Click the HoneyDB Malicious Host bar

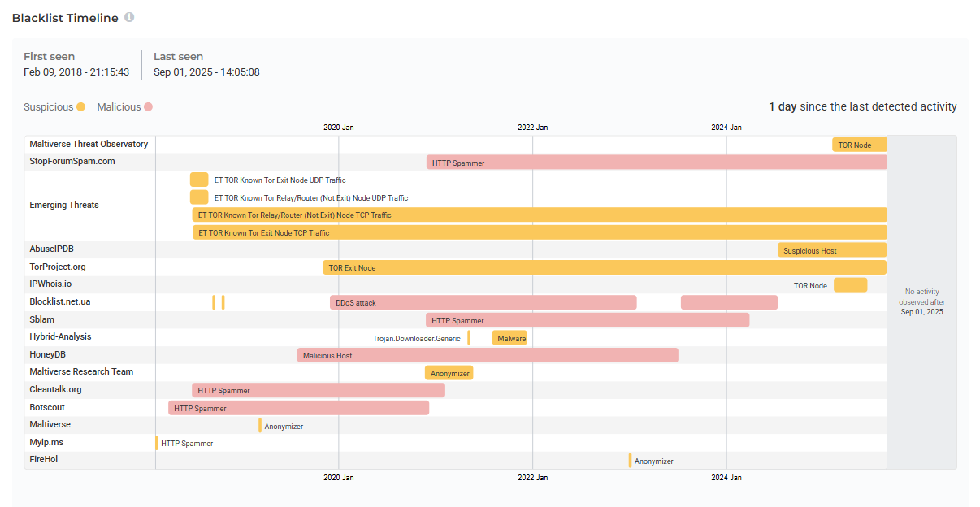coord(487,355)
